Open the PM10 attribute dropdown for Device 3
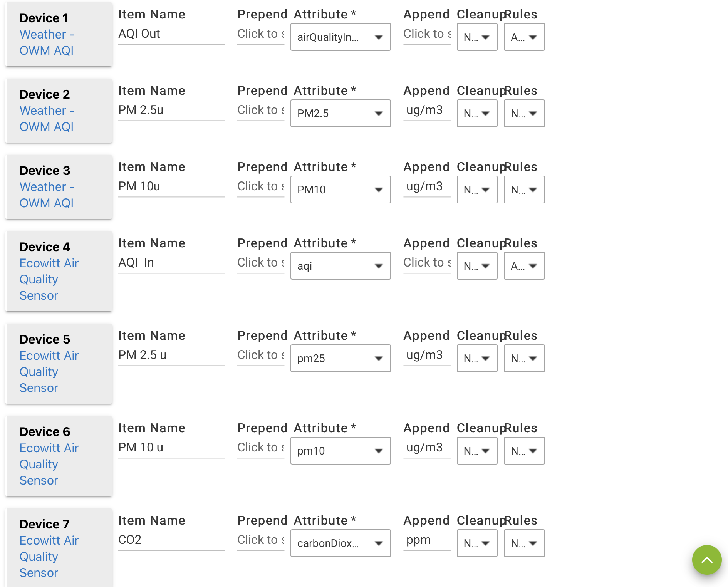The width and height of the screenshot is (728, 587). pos(340,190)
